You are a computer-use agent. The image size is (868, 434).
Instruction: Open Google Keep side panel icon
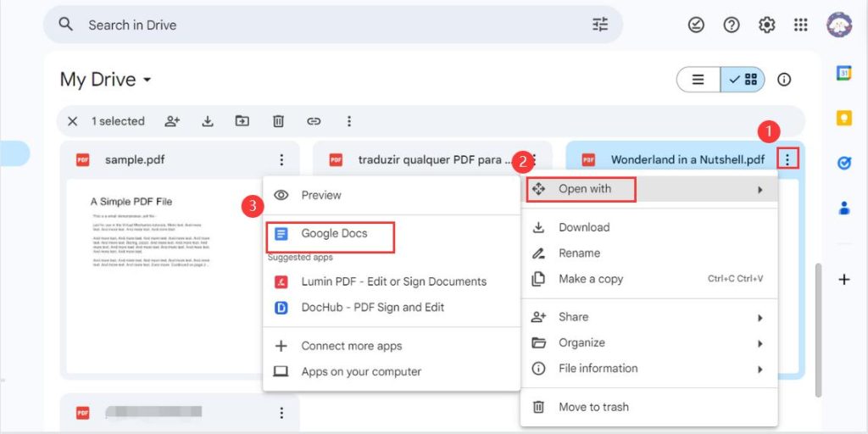[843, 117]
